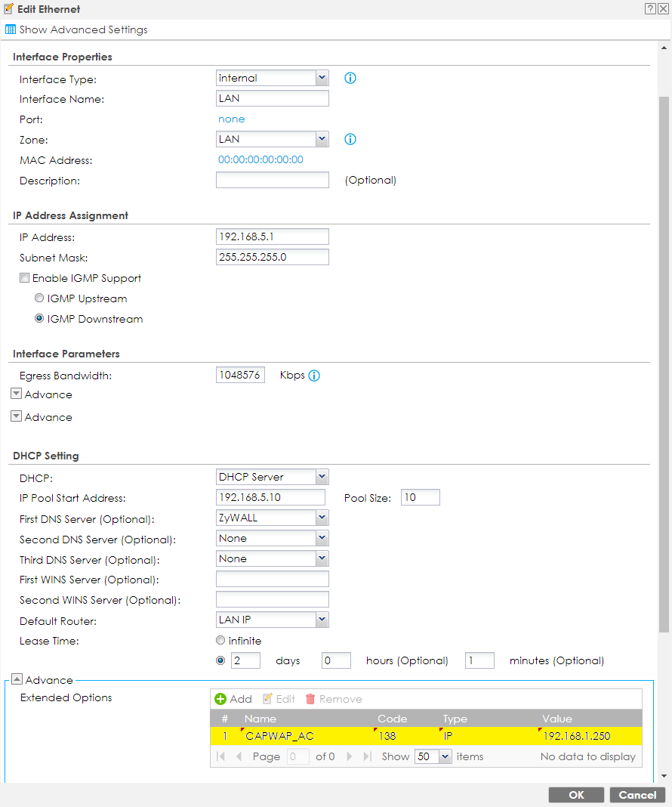The width and height of the screenshot is (672, 807).
Task: Click the none Port link
Action: point(231,119)
